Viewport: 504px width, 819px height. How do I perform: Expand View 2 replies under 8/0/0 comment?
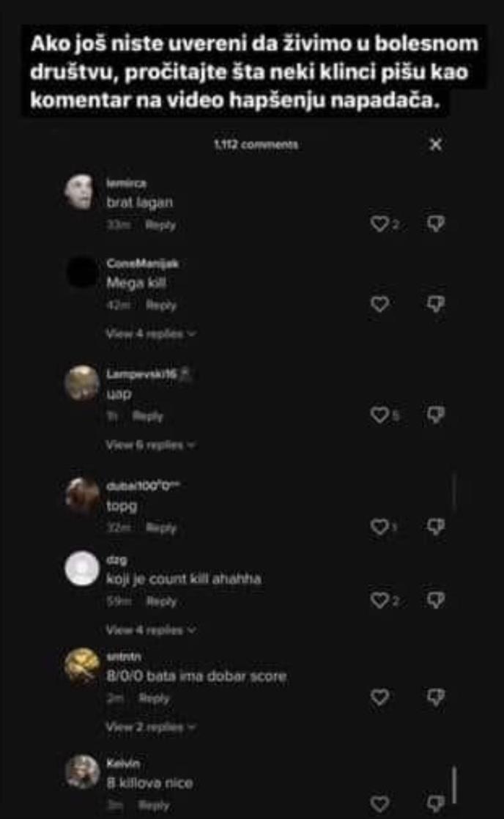151,727
